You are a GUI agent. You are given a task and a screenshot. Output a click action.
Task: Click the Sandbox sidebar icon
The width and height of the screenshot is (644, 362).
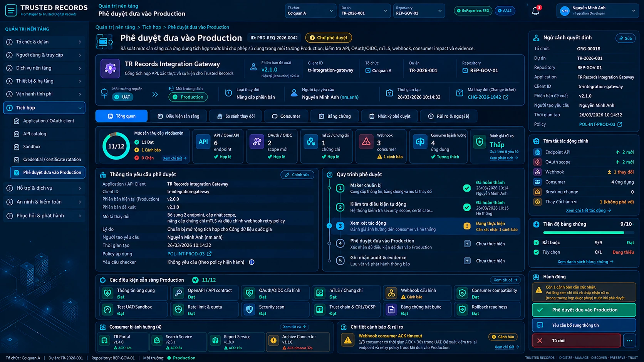click(x=17, y=147)
